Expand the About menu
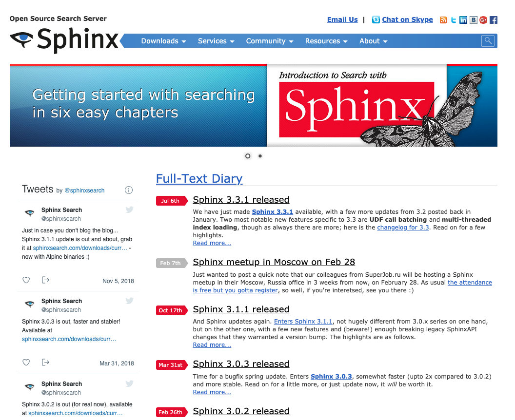 click(x=374, y=41)
